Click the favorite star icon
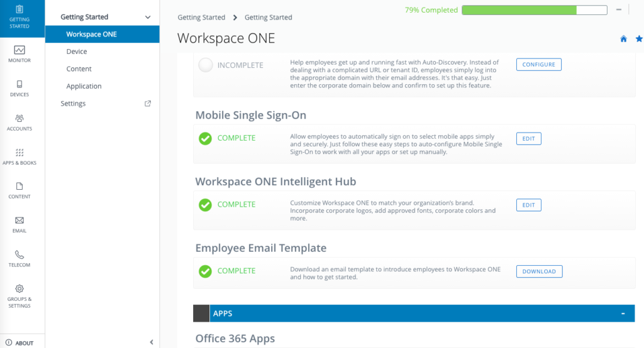This screenshot has width=644, height=348. pyautogui.click(x=639, y=39)
